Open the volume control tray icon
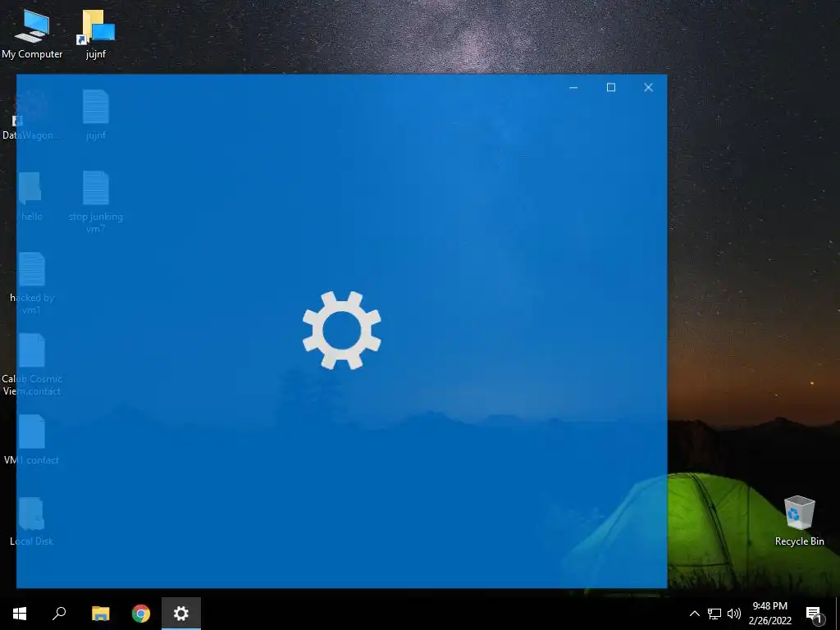The height and width of the screenshot is (630, 840). [734, 614]
